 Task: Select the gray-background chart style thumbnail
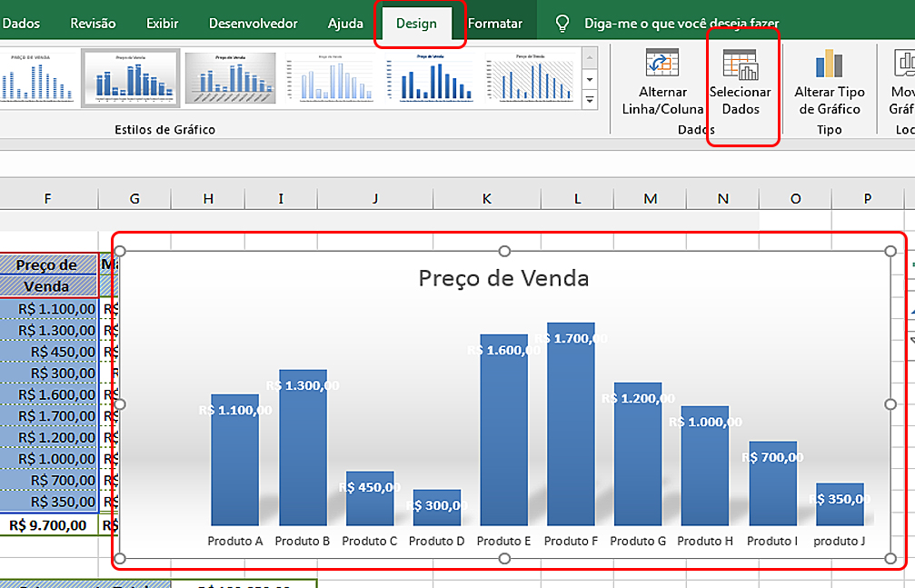230,77
